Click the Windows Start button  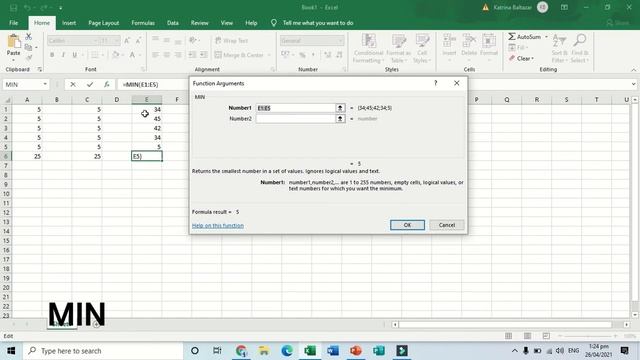11,351
